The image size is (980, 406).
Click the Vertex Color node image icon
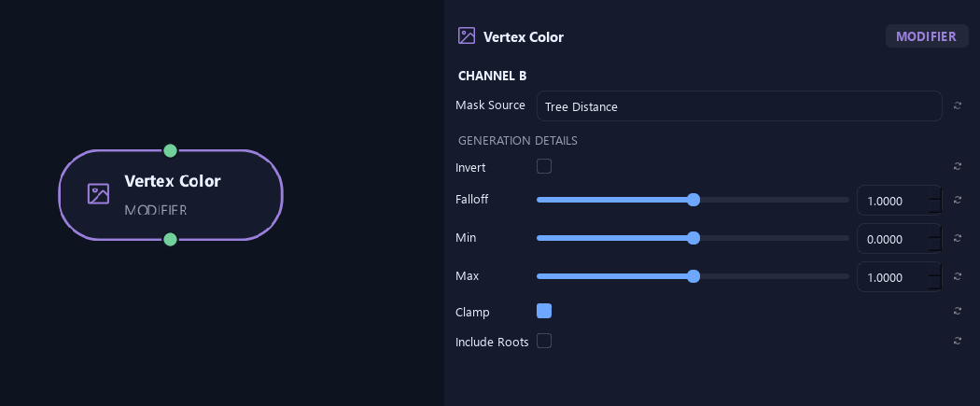pos(98,193)
